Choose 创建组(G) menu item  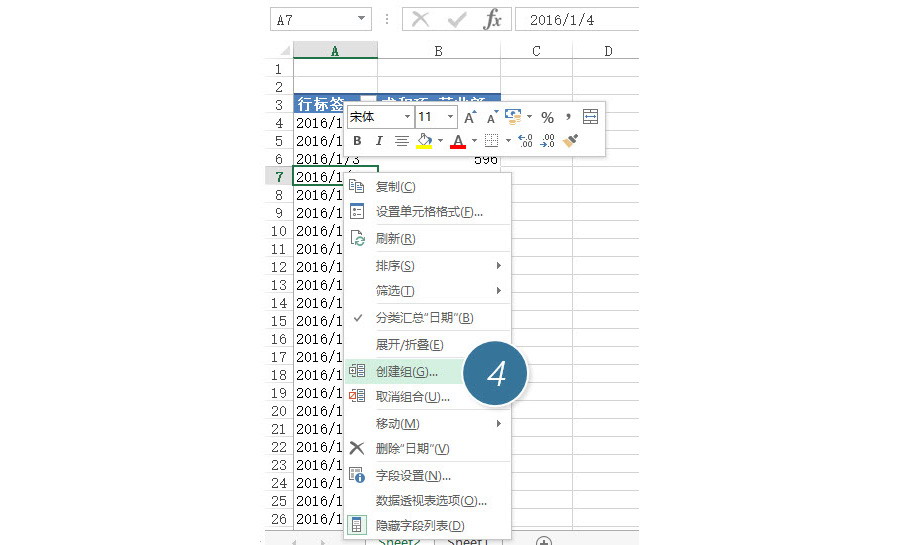point(428,372)
